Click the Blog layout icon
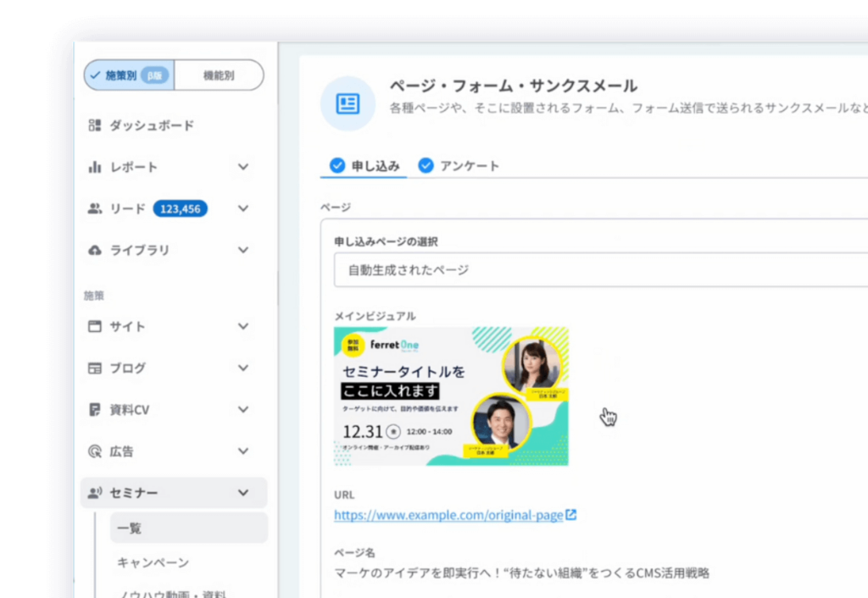868x598 pixels. (95, 368)
